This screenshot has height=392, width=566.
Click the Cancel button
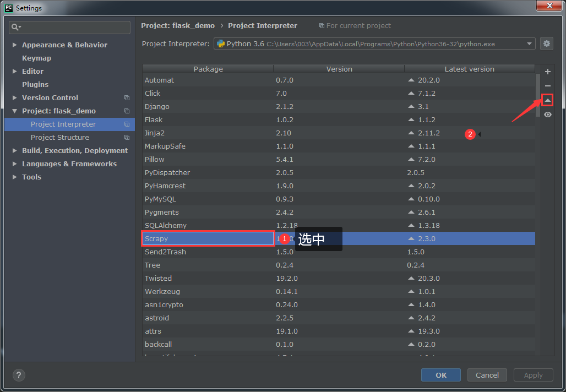tap(487, 375)
